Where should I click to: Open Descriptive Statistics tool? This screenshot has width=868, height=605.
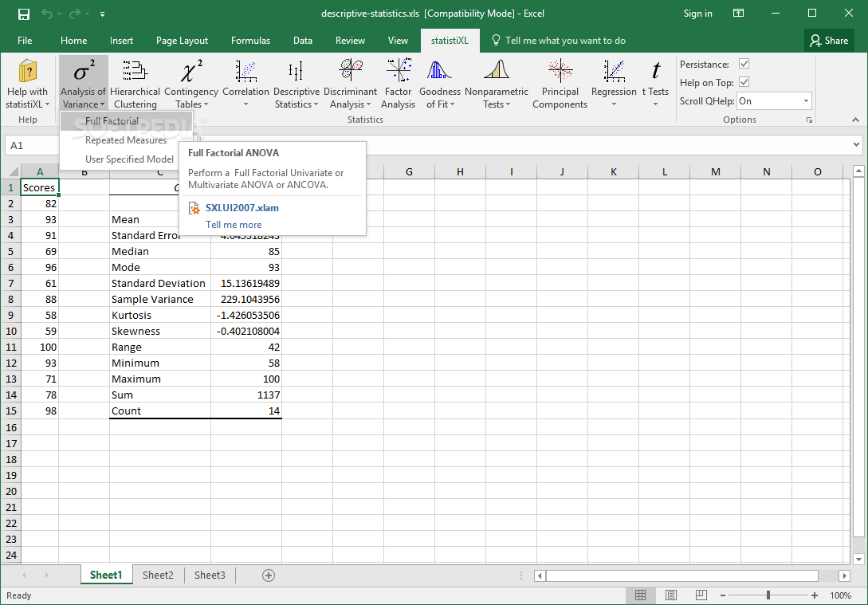[297, 84]
